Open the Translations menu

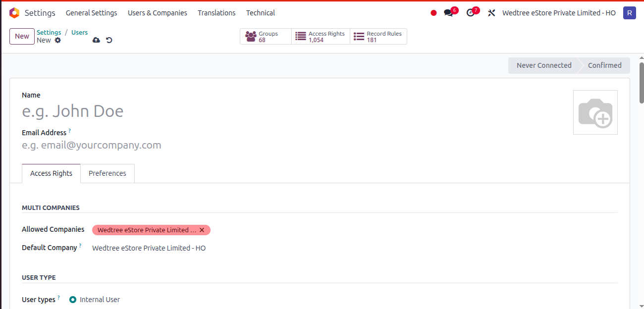point(216,13)
